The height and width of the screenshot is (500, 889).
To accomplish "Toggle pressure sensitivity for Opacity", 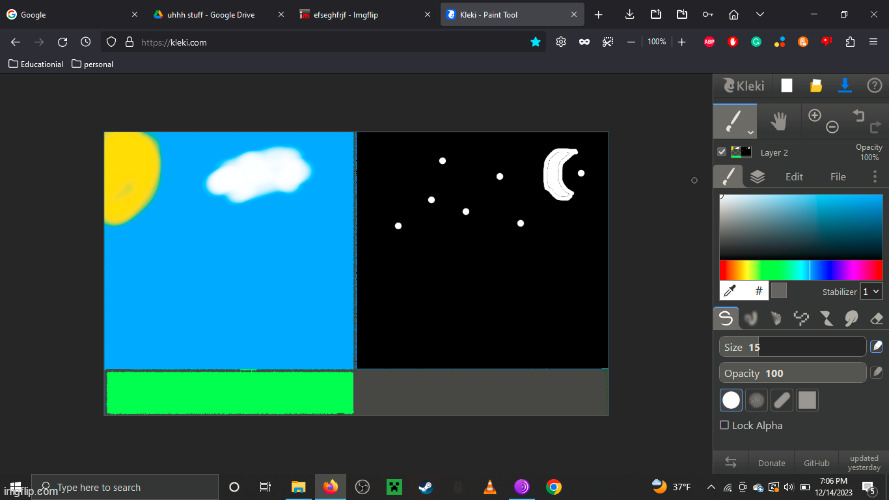I will tap(877, 372).
